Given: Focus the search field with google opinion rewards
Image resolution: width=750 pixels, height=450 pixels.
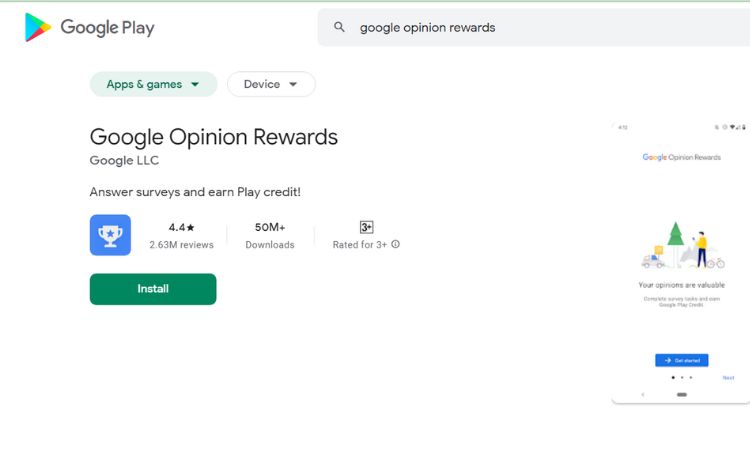Looking at the screenshot, I should pyautogui.click(x=534, y=27).
